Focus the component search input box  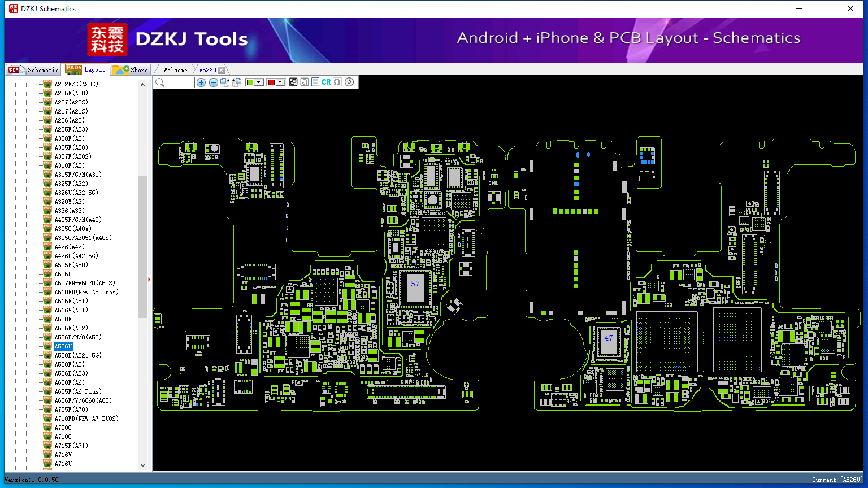pyautogui.click(x=181, y=82)
